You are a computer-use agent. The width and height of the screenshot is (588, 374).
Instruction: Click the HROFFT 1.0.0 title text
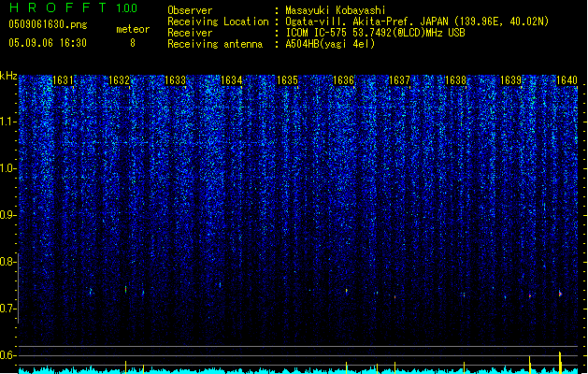[73, 7]
